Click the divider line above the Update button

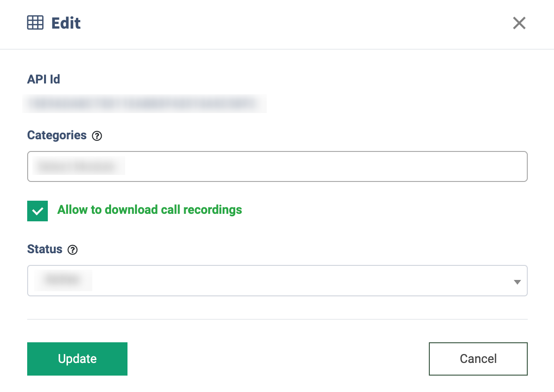coord(277,319)
